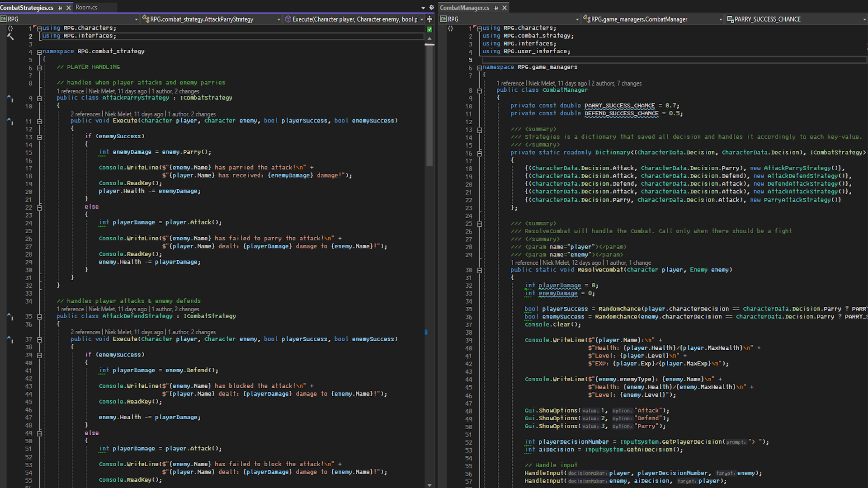868x488 pixels.
Task: Collapse the AttackParryStrategy class block
Action: pos(39,99)
